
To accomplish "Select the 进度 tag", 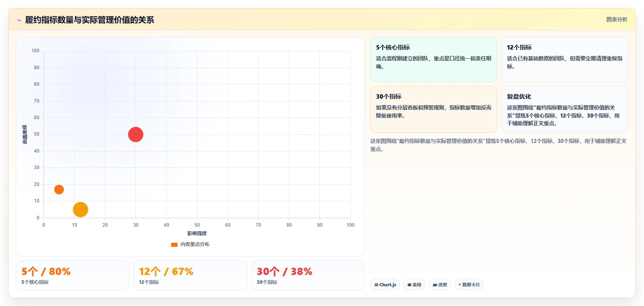I will click(440, 285).
